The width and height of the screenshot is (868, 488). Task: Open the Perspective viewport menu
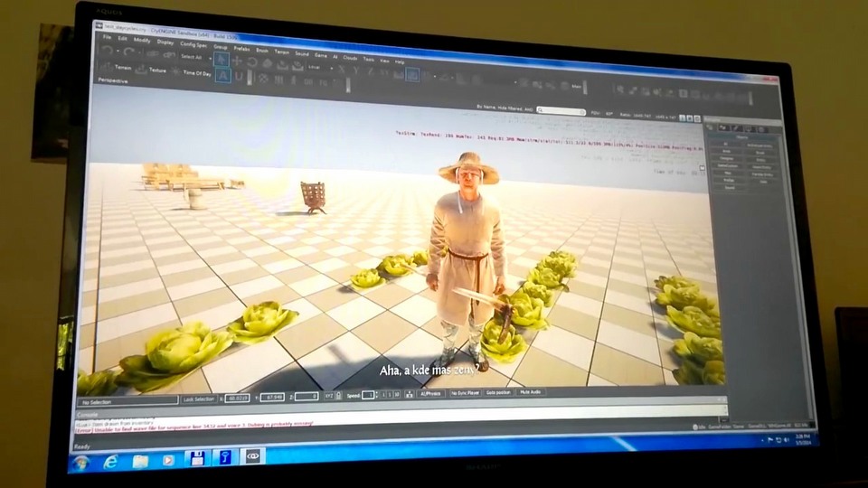coord(112,80)
